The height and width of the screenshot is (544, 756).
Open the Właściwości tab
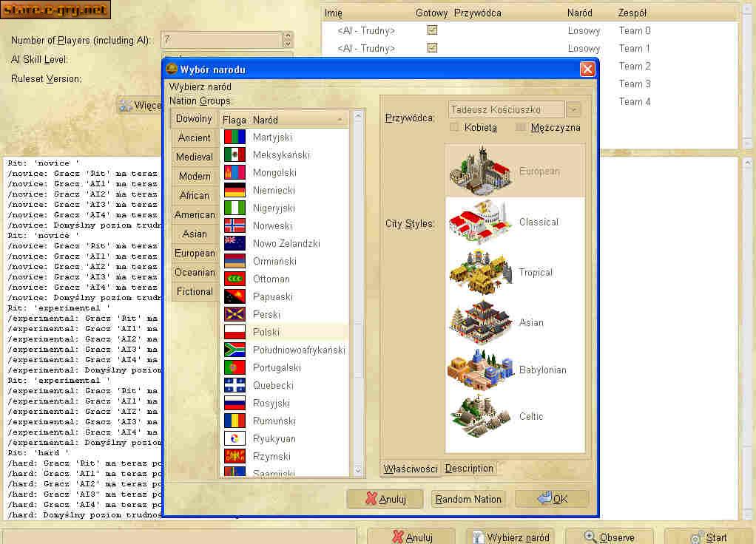point(411,469)
